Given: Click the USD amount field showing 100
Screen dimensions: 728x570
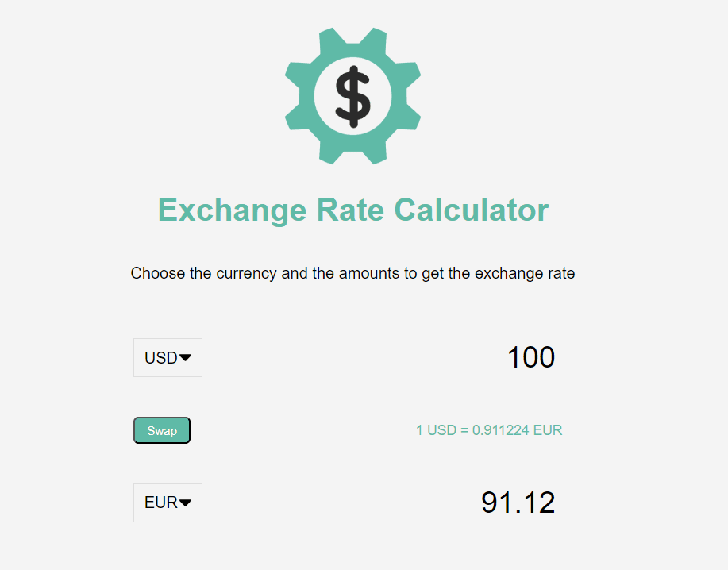Looking at the screenshot, I should pyautogui.click(x=530, y=357).
